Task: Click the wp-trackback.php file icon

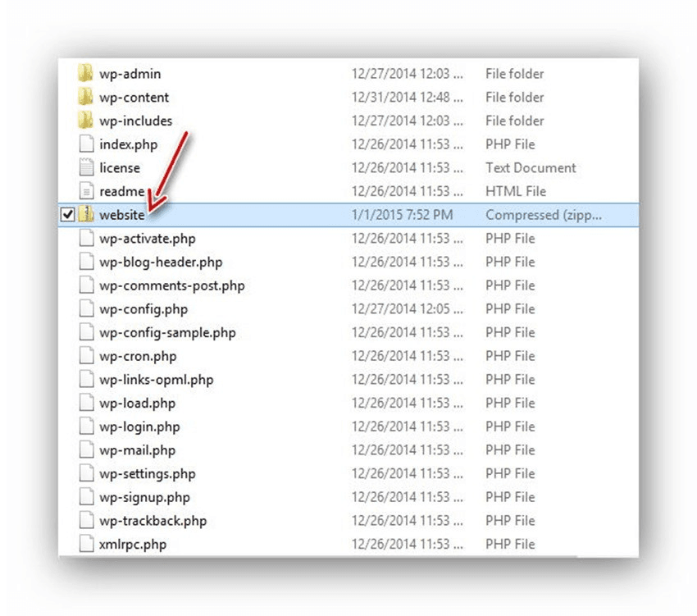Action: click(86, 522)
